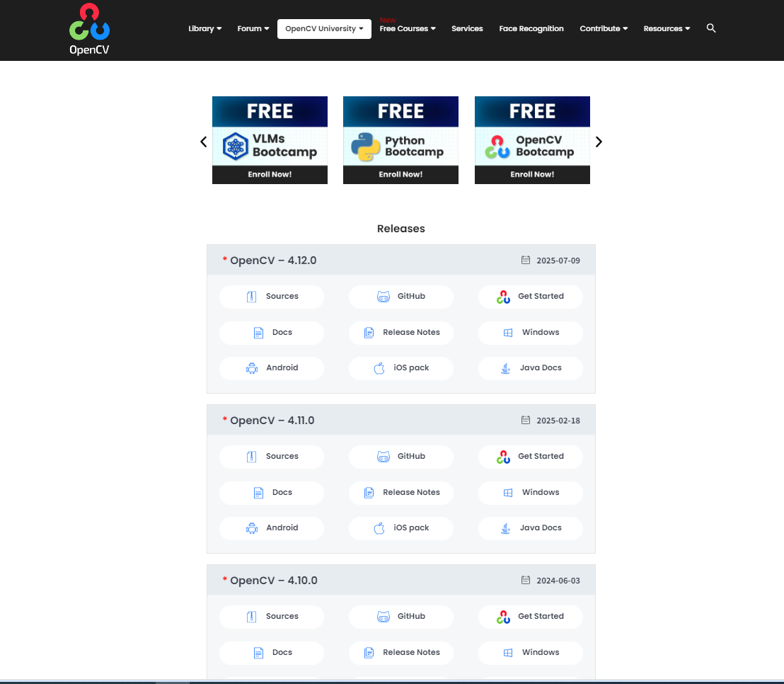
Task: Click the OpenCV – 4.10.0 release title
Action: tap(274, 581)
